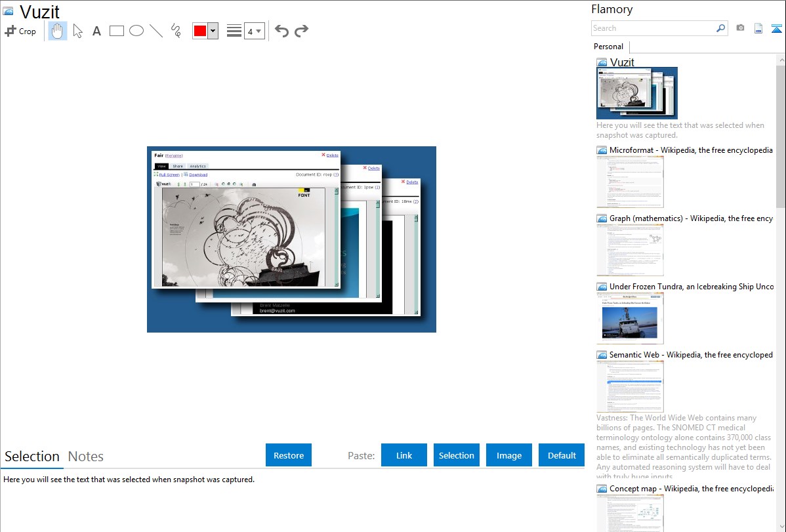
Task: Click the red color swatch
Action: 200,31
